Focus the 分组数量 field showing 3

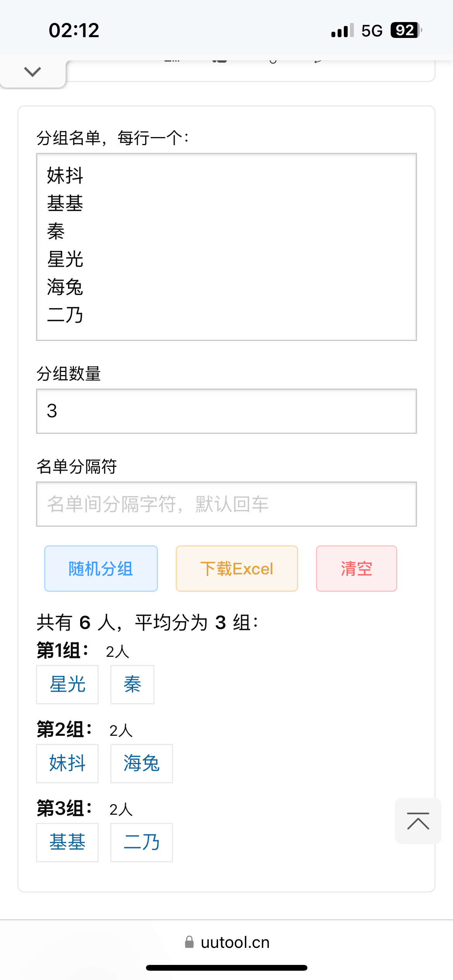click(226, 411)
